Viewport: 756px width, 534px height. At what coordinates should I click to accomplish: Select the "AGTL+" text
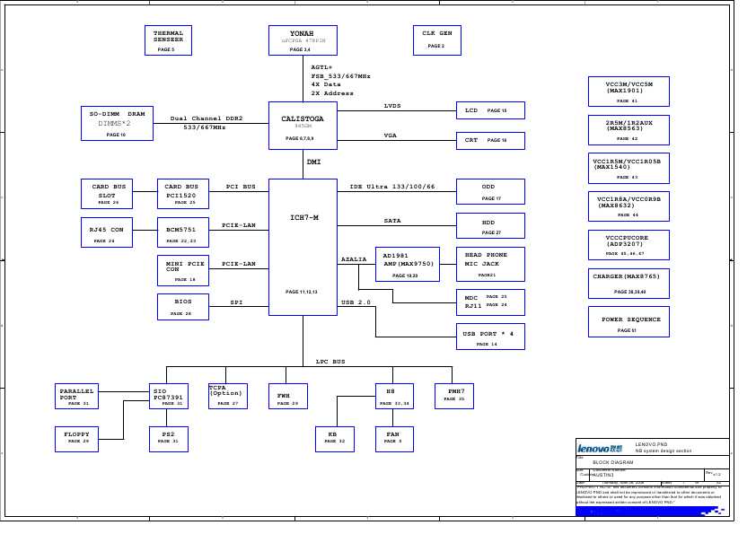pyautogui.click(x=321, y=67)
